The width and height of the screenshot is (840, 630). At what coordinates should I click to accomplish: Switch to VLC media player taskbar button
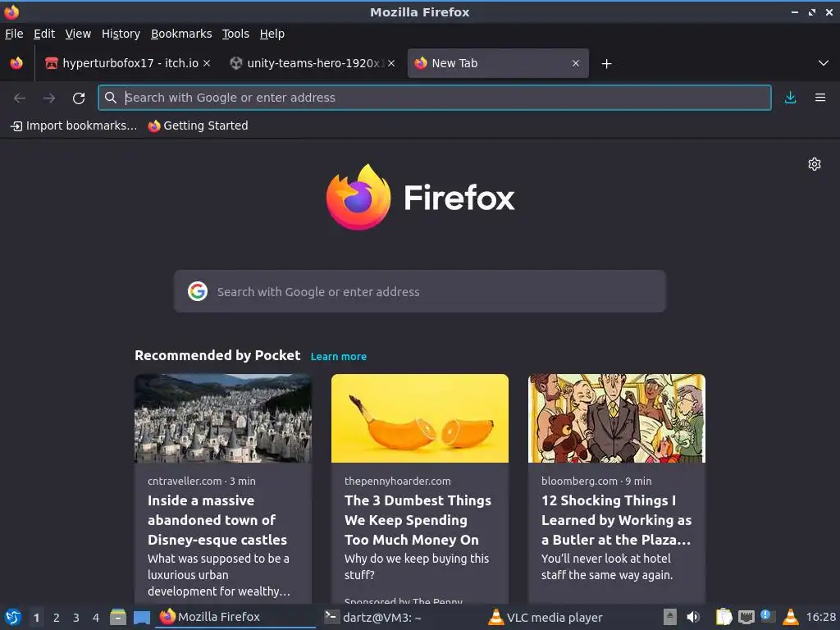tap(566, 617)
